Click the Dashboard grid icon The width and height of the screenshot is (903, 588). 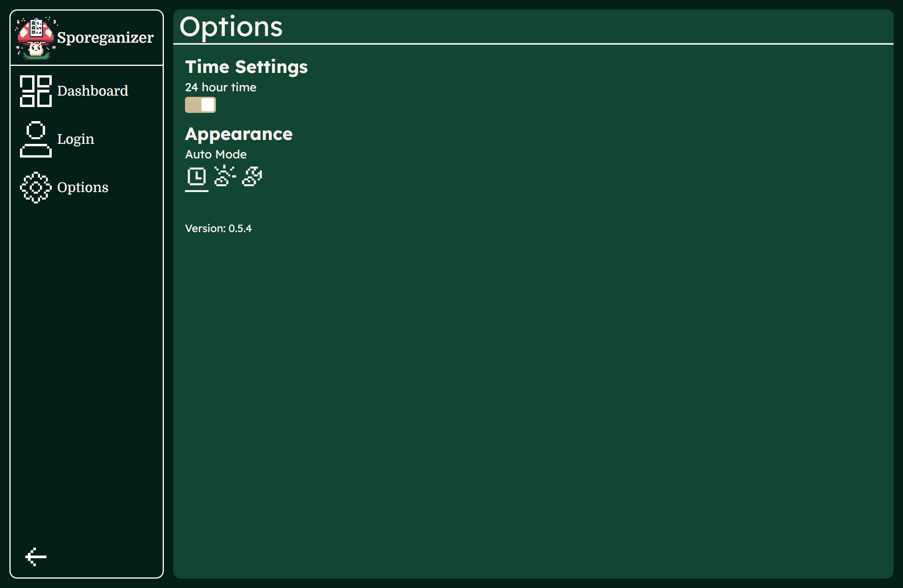pos(36,91)
